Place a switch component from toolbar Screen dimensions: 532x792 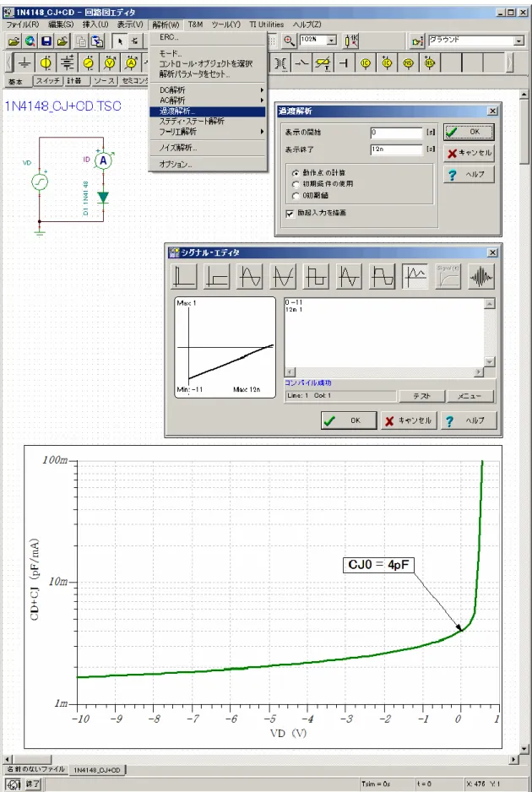tap(301, 63)
